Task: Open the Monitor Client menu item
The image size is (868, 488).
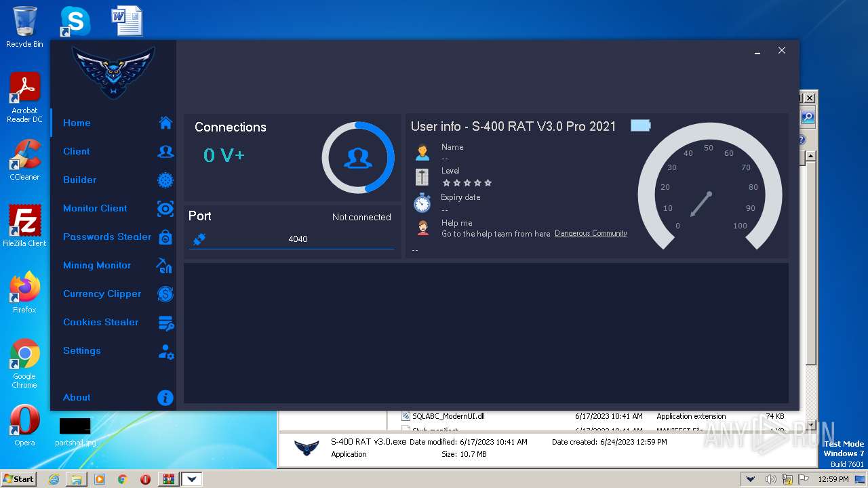Action: click(95, 208)
